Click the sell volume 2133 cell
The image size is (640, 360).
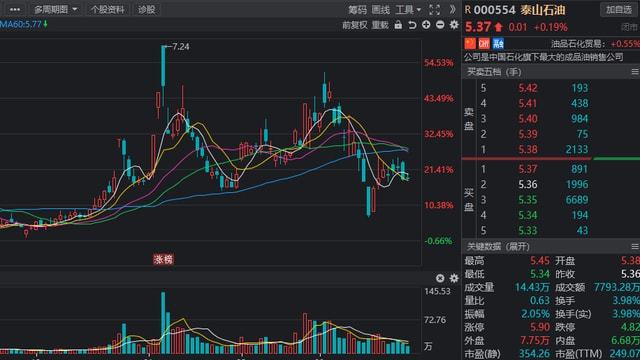[577, 149]
